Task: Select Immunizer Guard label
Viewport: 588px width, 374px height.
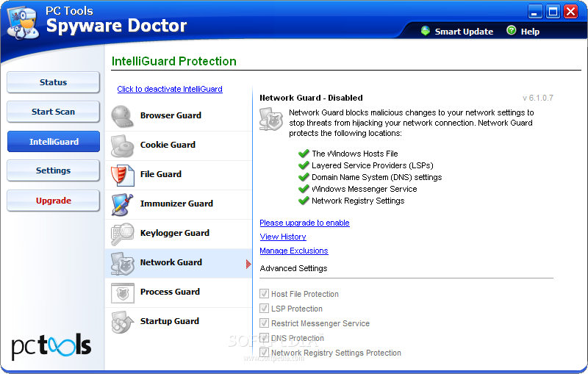Action: [x=176, y=204]
